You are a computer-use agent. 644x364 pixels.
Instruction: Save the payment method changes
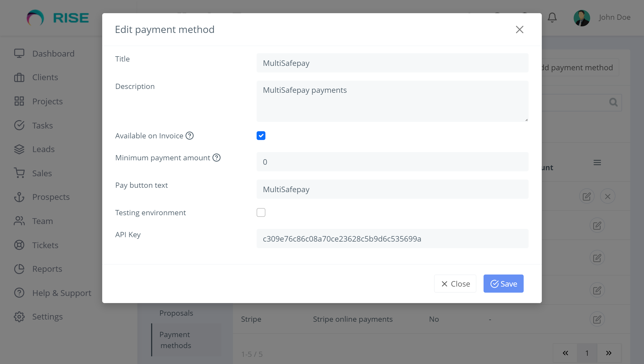click(503, 284)
